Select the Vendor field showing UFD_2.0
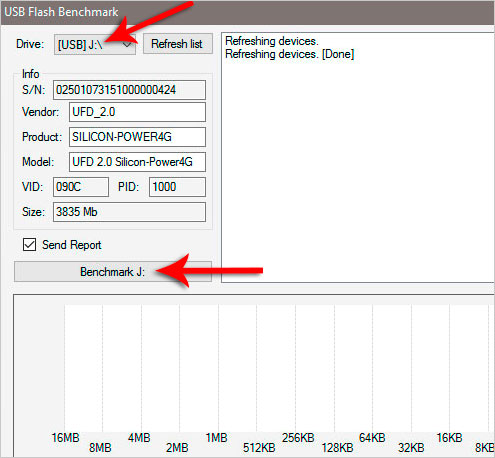The height and width of the screenshot is (458, 495). [x=137, y=112]
